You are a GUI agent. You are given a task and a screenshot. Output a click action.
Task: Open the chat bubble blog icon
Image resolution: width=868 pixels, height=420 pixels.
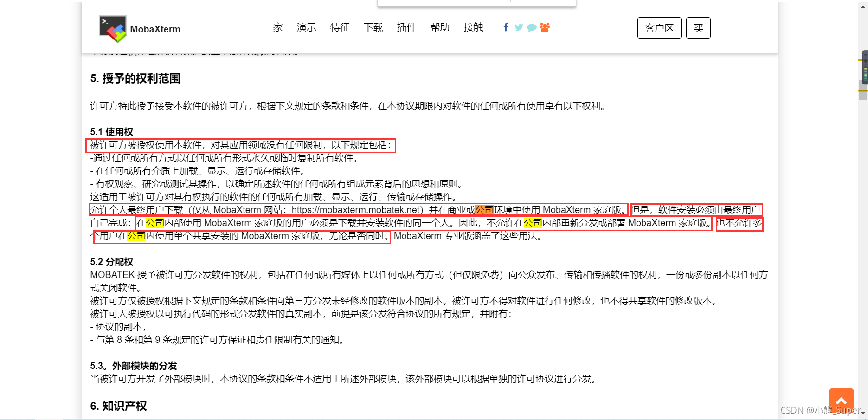tap(532, 28)
